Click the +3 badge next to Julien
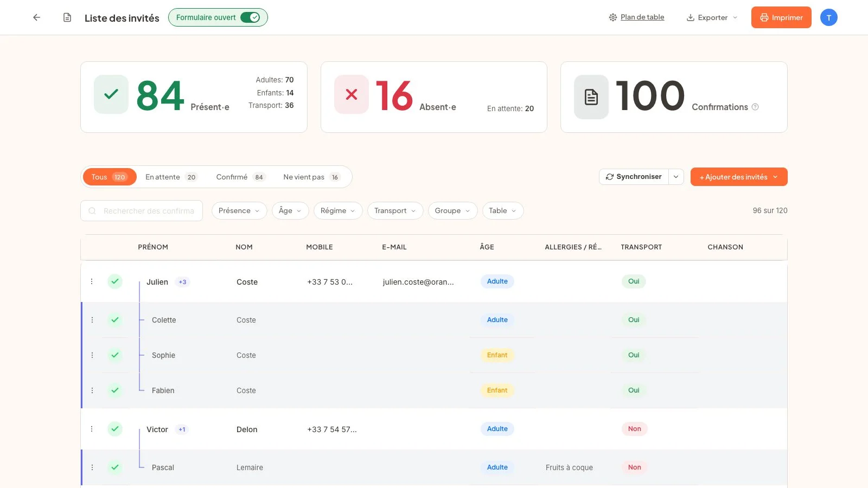 pos(182,282)
